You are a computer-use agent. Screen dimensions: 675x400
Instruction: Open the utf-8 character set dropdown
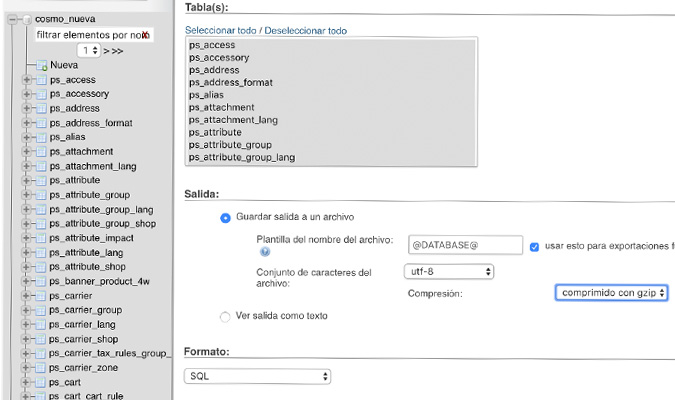pos(449,272)
